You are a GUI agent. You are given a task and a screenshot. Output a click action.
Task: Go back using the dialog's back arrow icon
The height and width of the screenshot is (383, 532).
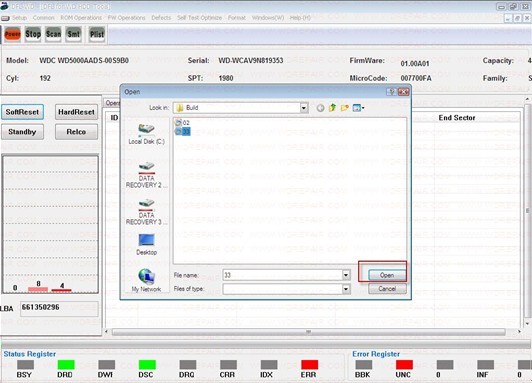click(x=320, y=108)
